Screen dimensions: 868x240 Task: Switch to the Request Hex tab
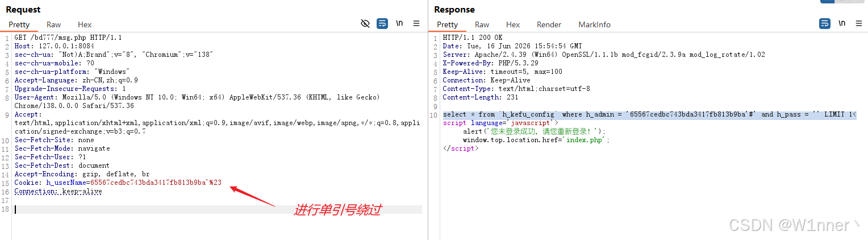tap(85, 24)
